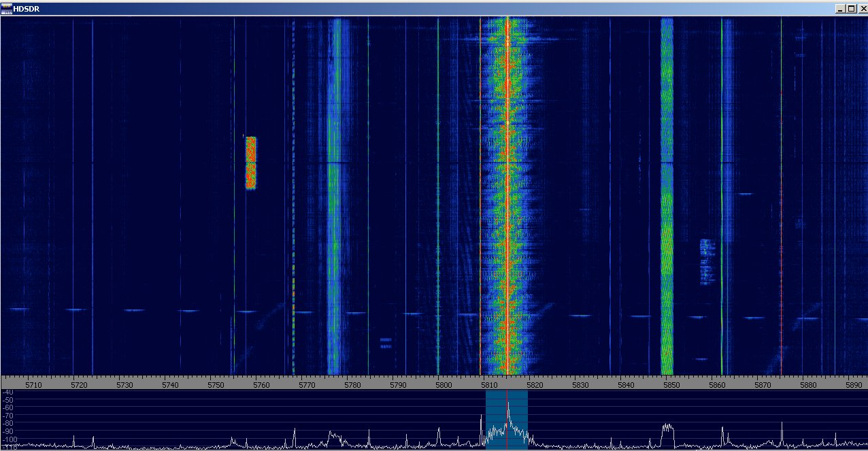The height and width of the screenshot is (451, 868).
Task: Click the -60 dB level label on spectrum
Action: tap(7, 407)
